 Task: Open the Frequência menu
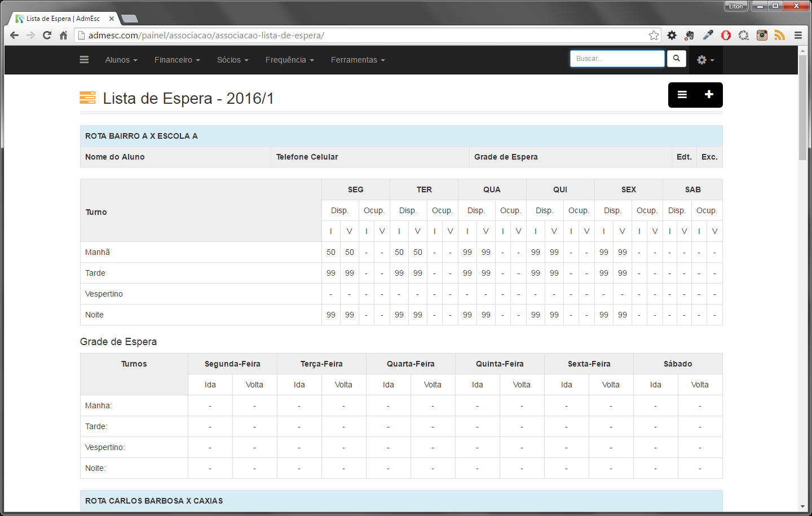289,60
